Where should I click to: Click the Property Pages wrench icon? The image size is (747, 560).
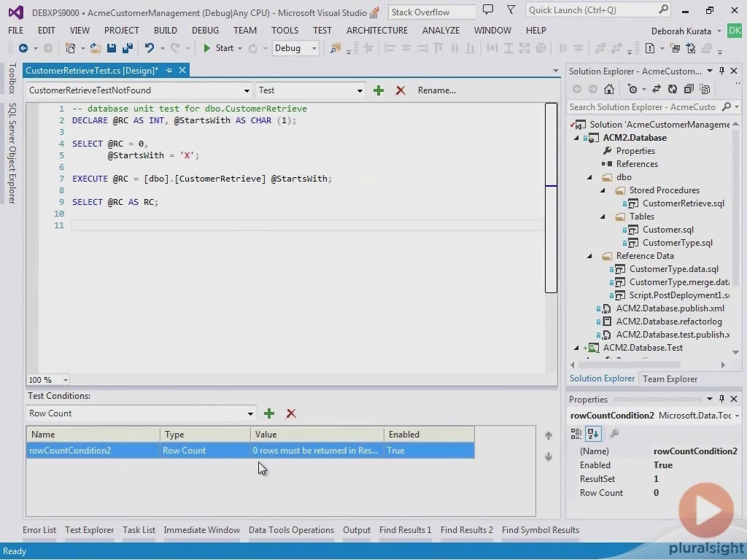coord(614,433)
